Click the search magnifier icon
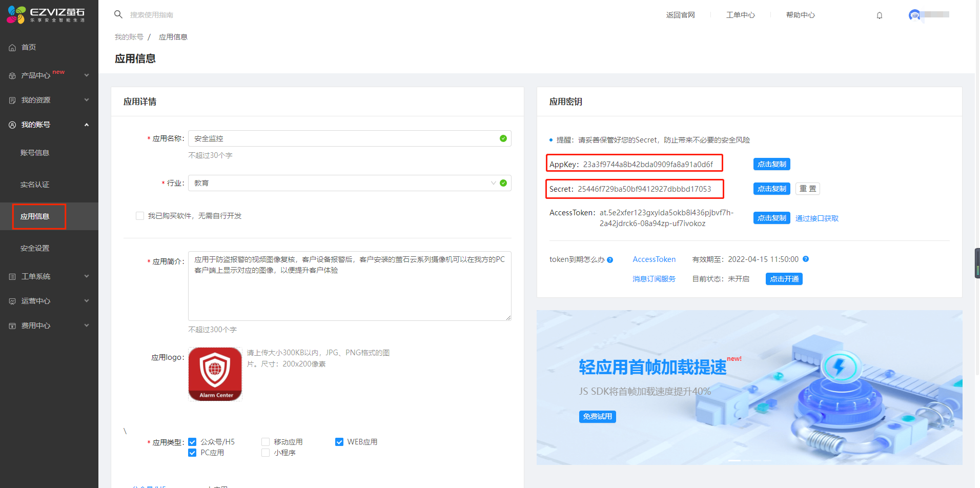Viewport: 980px width, 488px height. pyautogui.click(x=118, y=14)
